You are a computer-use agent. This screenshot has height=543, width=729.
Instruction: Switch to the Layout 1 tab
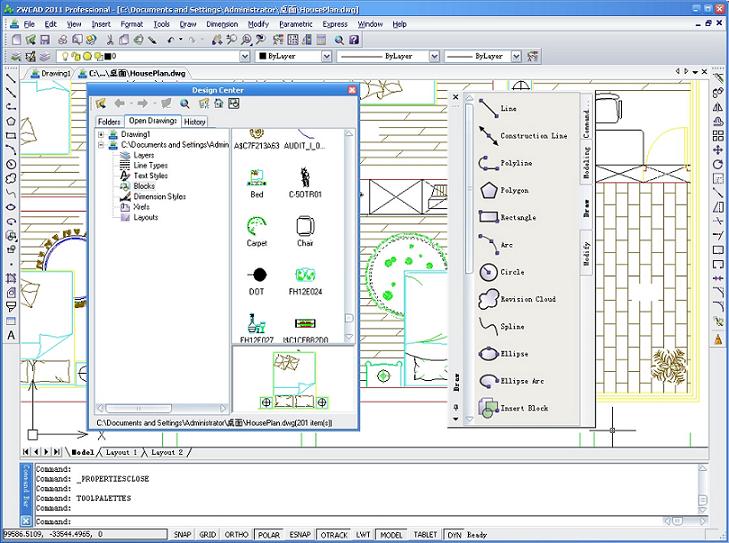pyautogui.click(x=121, y=452)
